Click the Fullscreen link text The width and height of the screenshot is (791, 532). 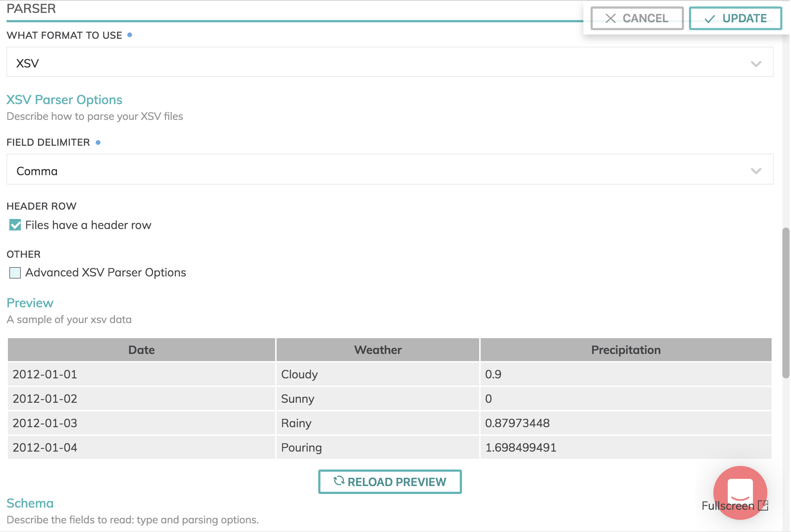point(728,506)
